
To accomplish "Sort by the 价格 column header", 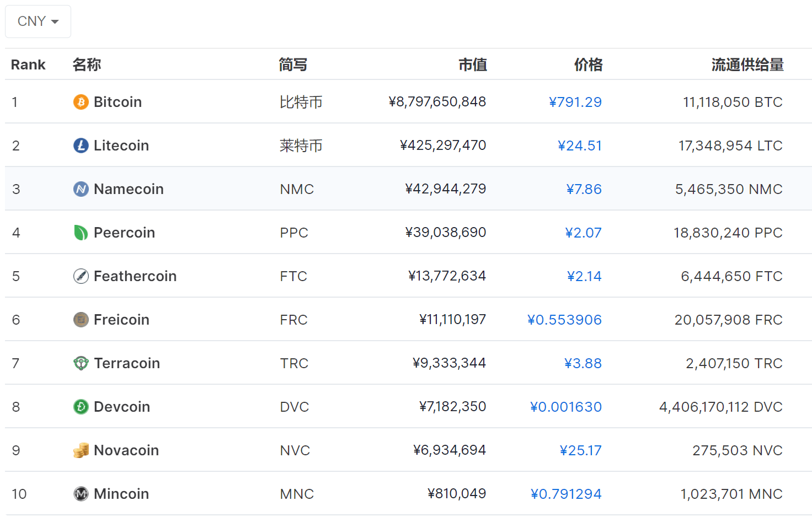I will [x=588, y=64].
